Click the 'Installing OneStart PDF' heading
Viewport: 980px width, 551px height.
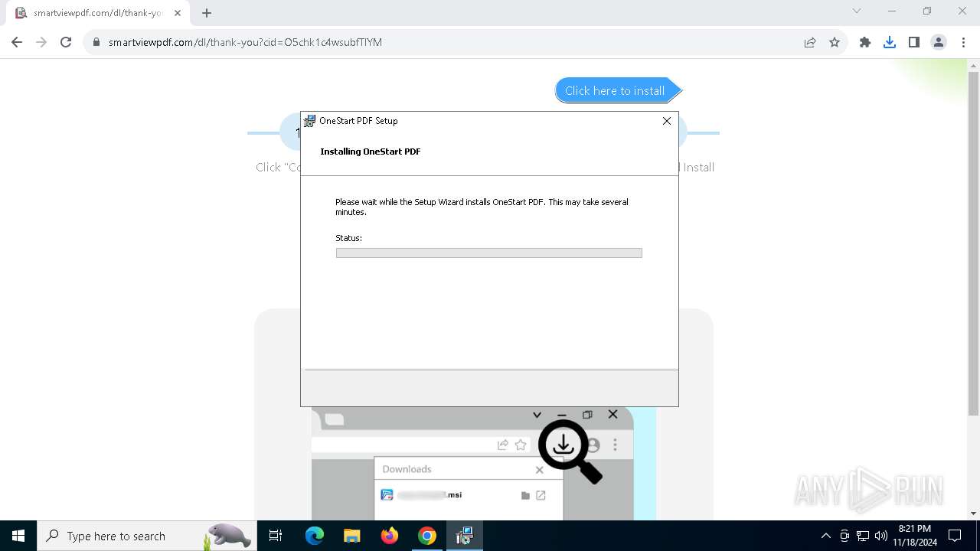[371, 152]
